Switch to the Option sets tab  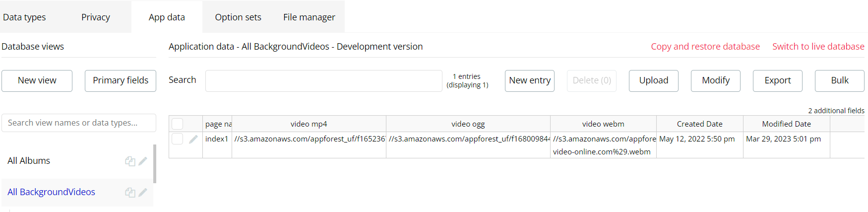(x=238, y=17)
